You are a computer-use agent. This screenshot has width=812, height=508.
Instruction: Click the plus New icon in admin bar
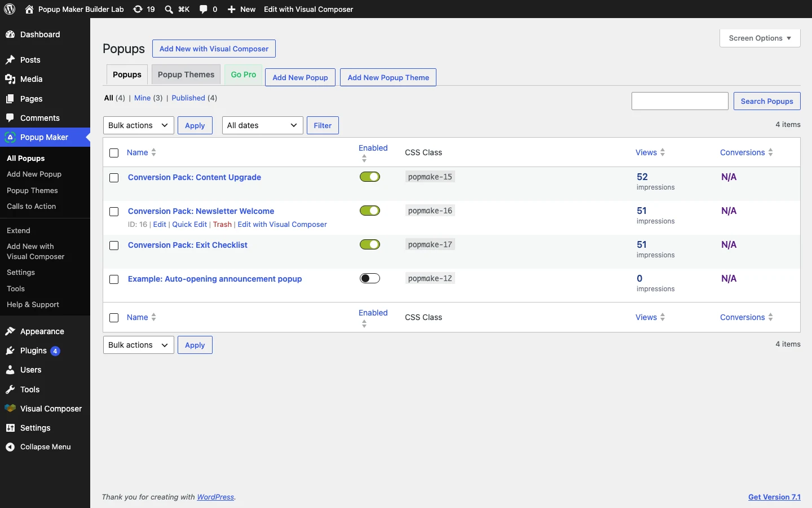231,9
